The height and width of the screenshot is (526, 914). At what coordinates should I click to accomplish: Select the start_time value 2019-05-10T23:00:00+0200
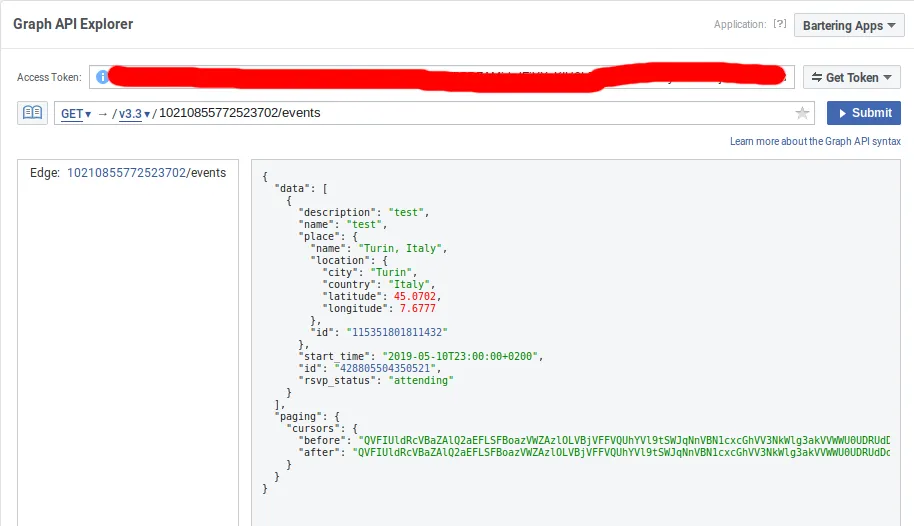[460, 356]
